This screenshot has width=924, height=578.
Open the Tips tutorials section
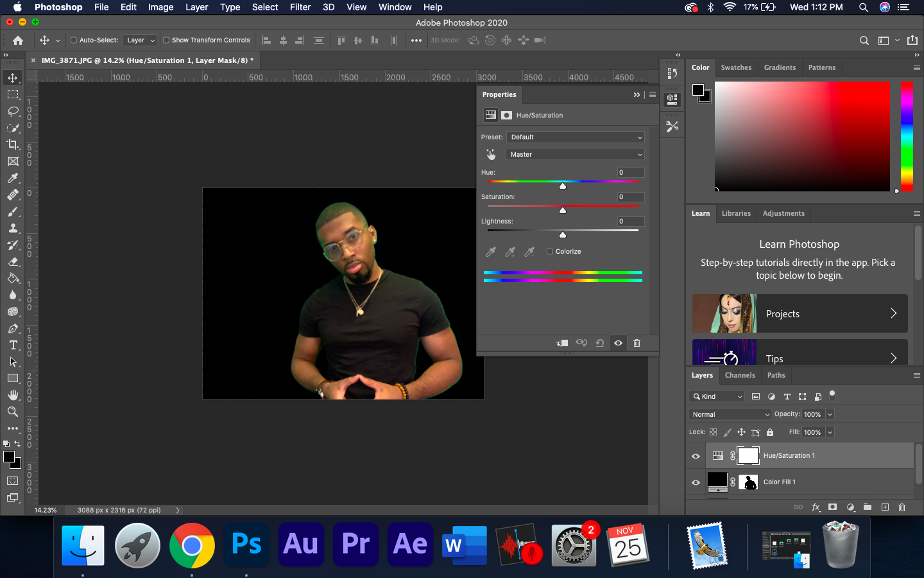[799, 358]
